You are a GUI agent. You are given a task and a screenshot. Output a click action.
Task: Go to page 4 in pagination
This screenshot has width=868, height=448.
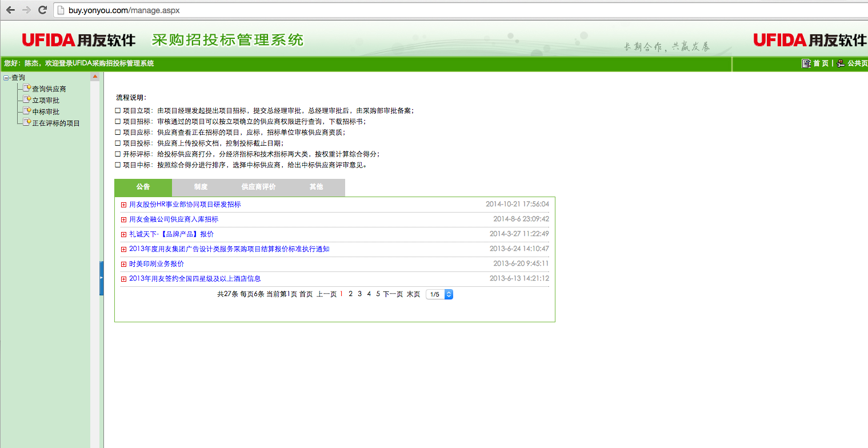coord(369,294)
